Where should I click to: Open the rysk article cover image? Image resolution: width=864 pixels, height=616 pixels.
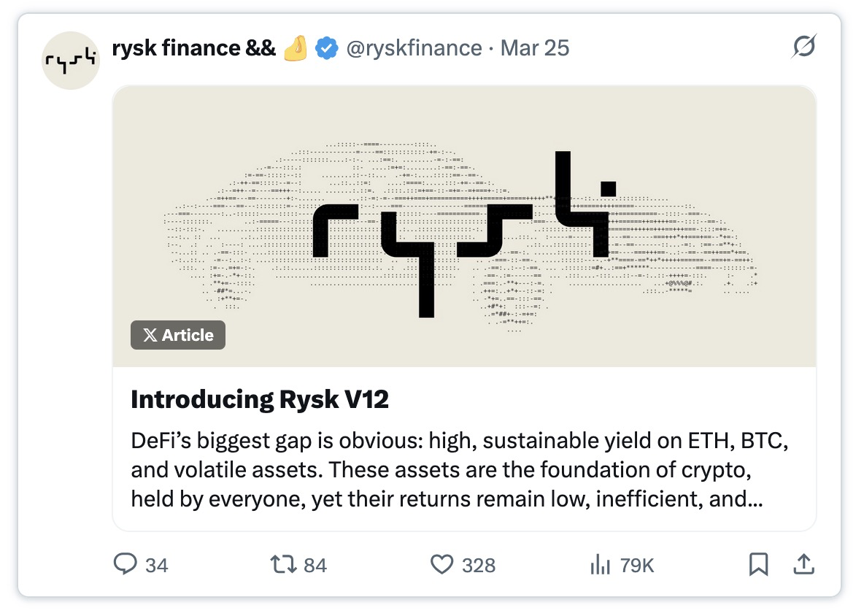click(464, 226)
